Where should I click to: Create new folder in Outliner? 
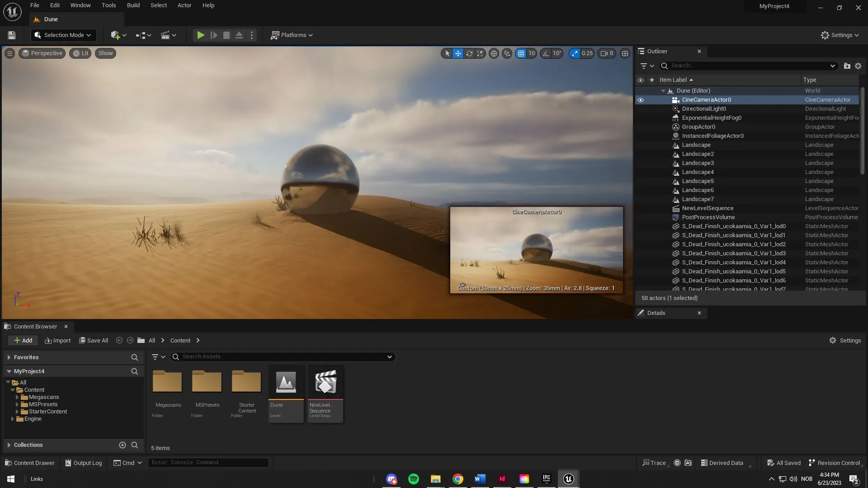coord(847,66)
